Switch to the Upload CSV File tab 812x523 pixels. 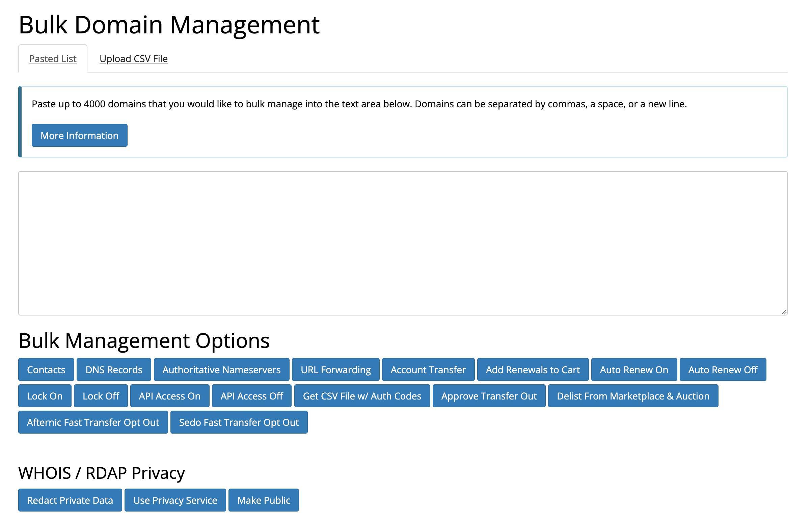click(133, 59)
